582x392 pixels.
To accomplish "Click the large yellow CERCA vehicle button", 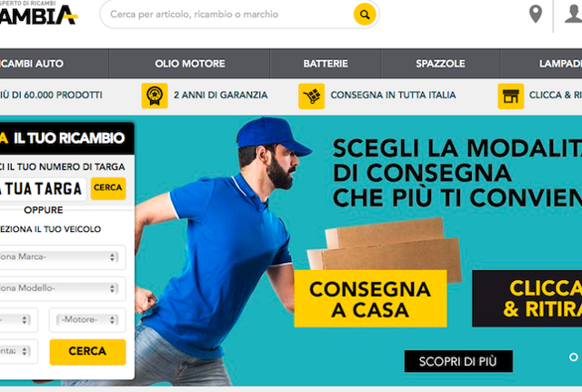I will (x=87, y=352).
